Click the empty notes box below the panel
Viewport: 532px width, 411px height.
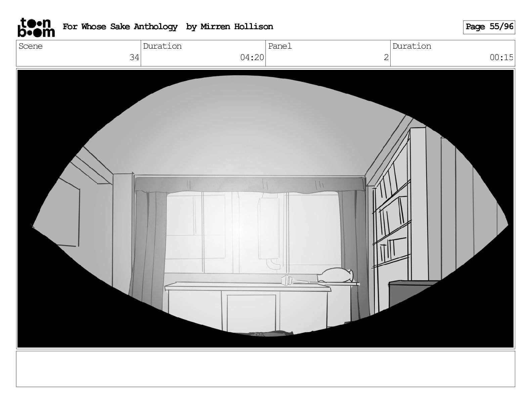(x=266, y=369)
